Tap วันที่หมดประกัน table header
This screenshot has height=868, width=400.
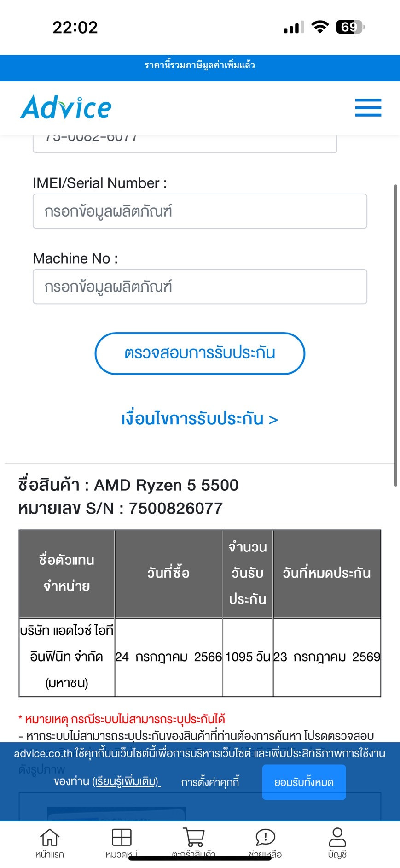(327, 573)
